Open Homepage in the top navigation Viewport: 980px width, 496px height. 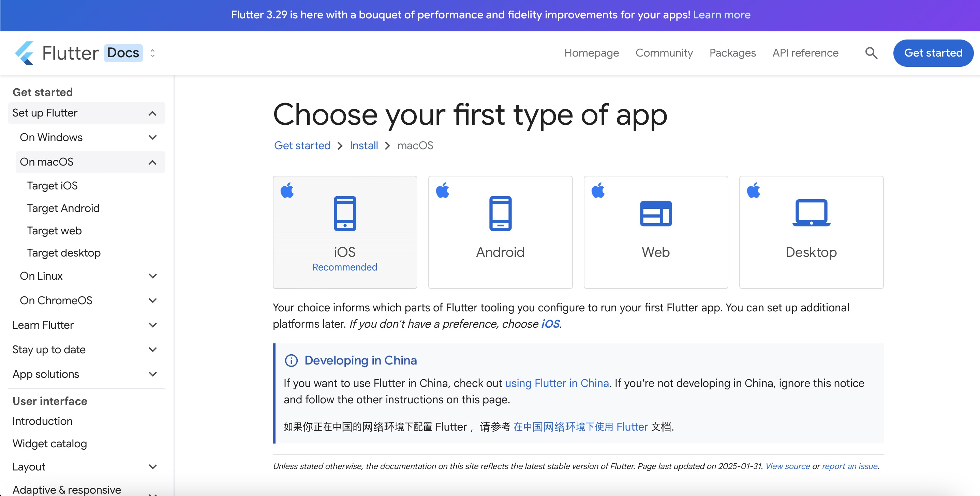[592, 53]
